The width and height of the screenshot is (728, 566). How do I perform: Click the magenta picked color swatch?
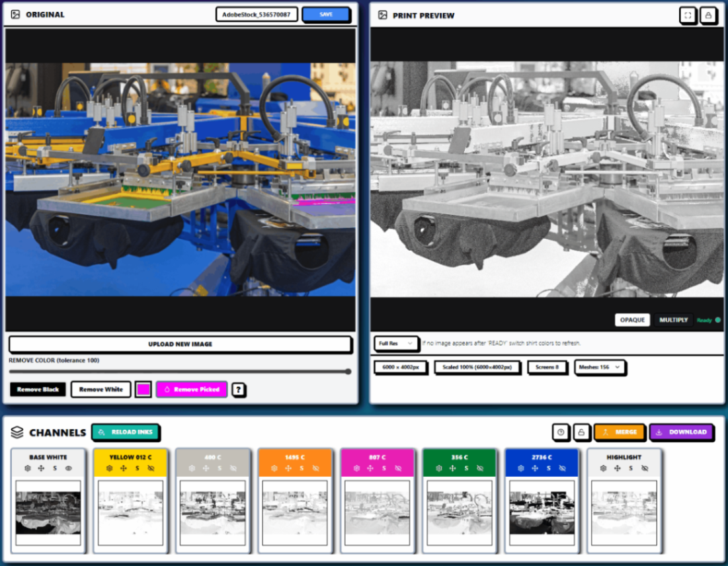click(143, 389)
